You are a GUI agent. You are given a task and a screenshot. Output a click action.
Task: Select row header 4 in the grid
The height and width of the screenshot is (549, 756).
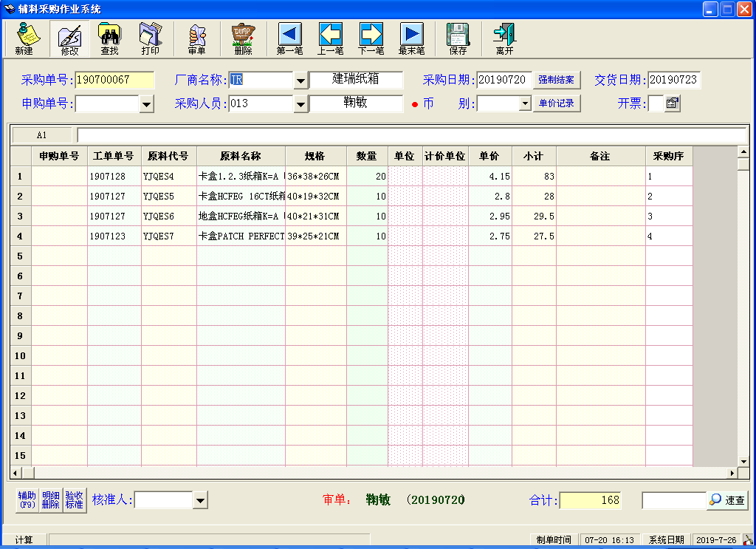[20, 236]
